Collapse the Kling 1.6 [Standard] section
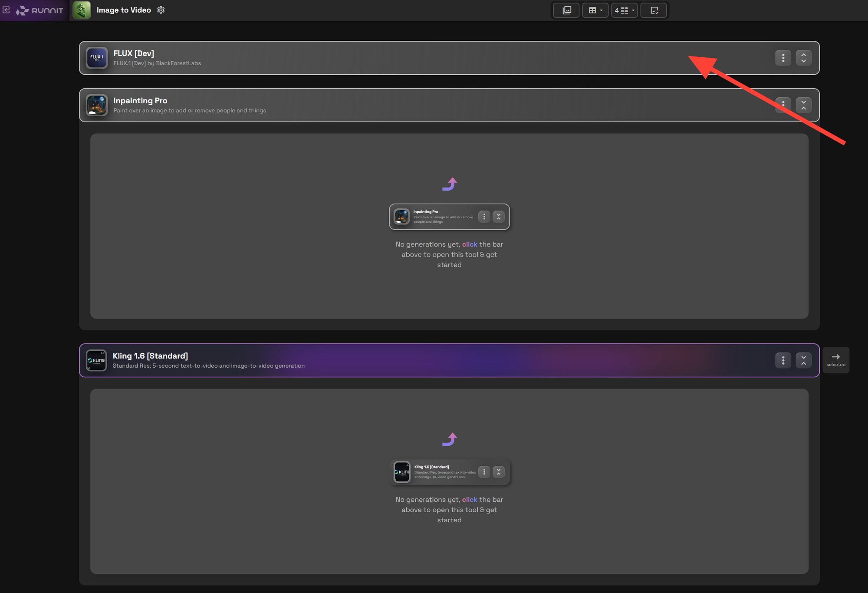868x593 pixels. (x=803, y=360)
